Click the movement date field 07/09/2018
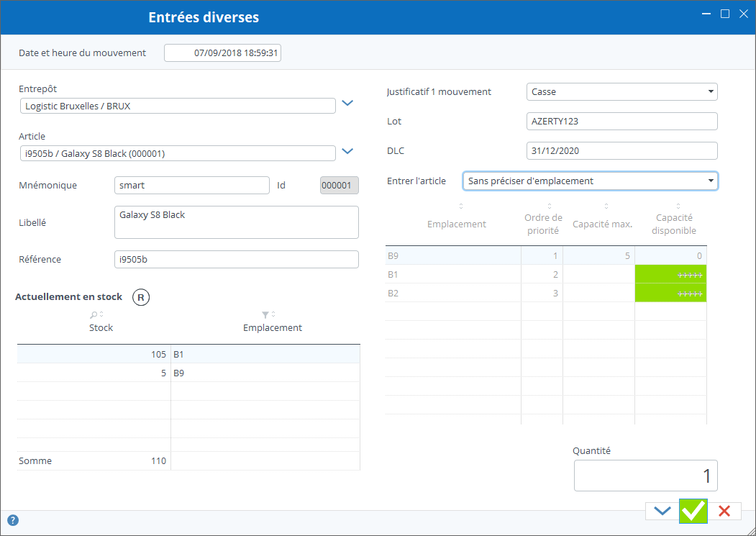This screenshot has height=536, width=756. click(222, 52)
